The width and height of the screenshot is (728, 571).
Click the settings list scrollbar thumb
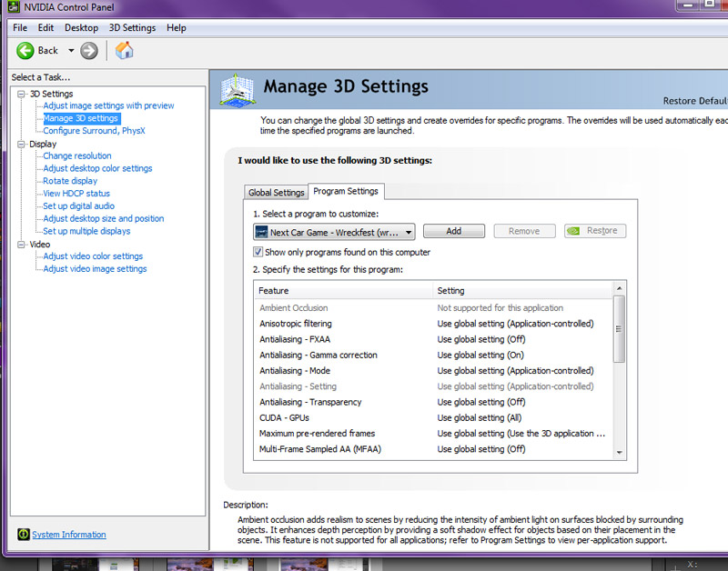pyautogui.click(x=619, y=329)
